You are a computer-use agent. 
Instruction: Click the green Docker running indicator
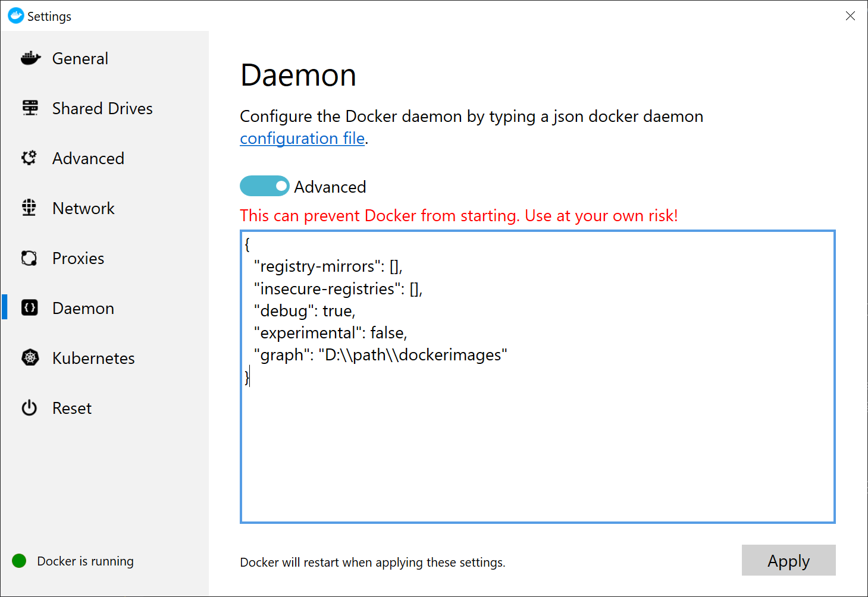point(19,560)
